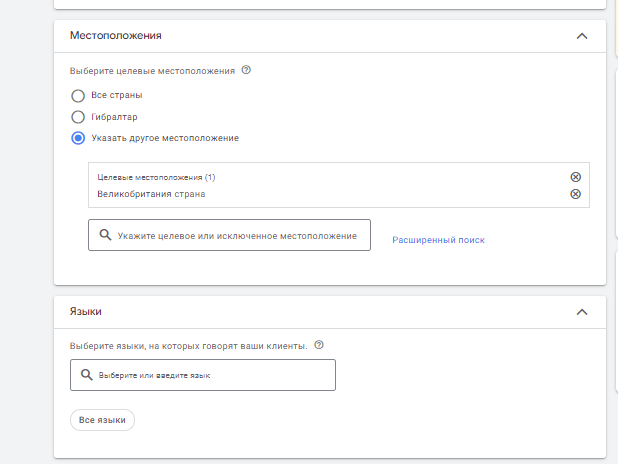The image size is (618, 464).
Task: Click the Местоположения section title
Action: pos(116,35)
